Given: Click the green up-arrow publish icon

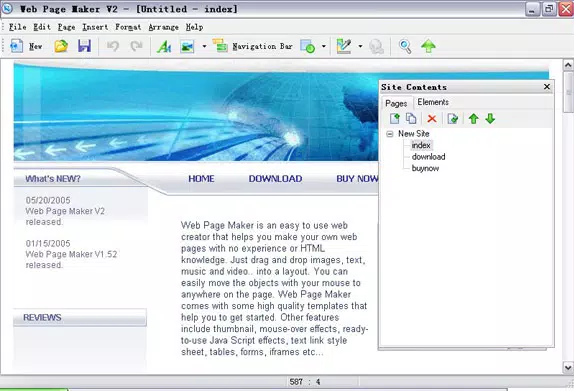Looking at the screenshot, I should click(x=428, y=46).
